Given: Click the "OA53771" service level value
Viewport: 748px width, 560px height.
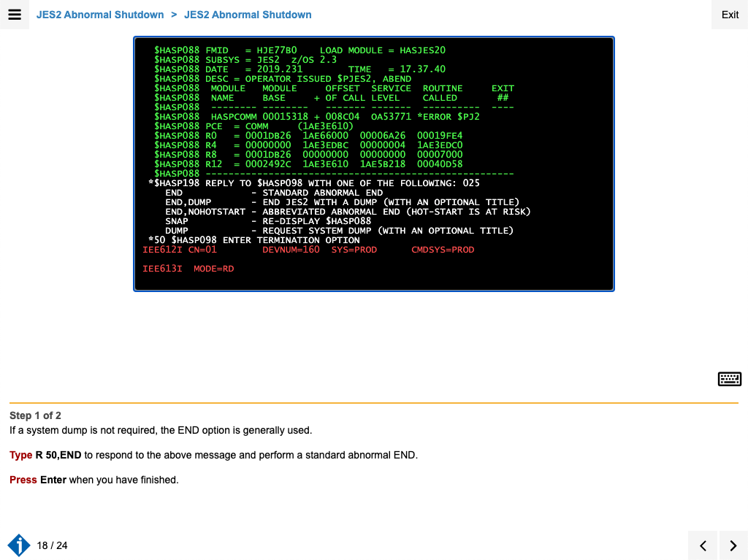Looking at the screenshot, I should coord(392,117).
